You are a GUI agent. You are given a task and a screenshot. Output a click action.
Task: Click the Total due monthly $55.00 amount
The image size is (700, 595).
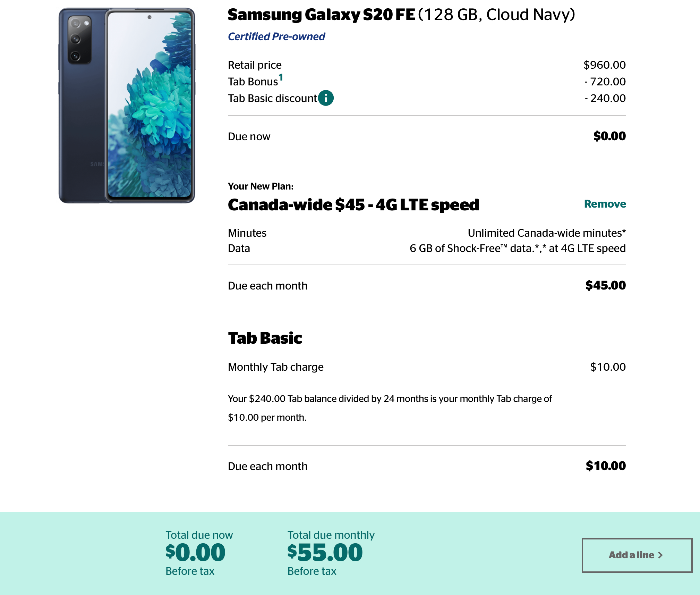(325, 552)
